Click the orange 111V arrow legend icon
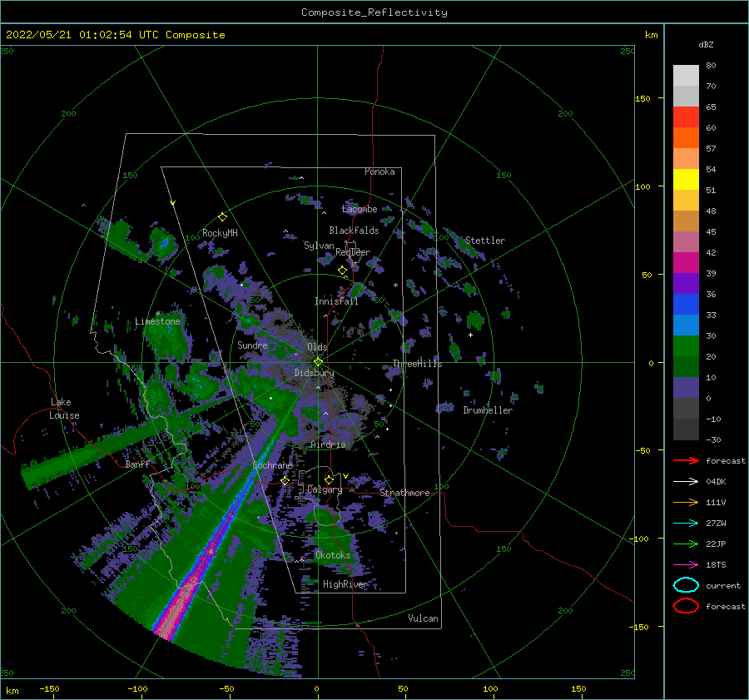Screen dimensions: 749x700 (686, 502)
